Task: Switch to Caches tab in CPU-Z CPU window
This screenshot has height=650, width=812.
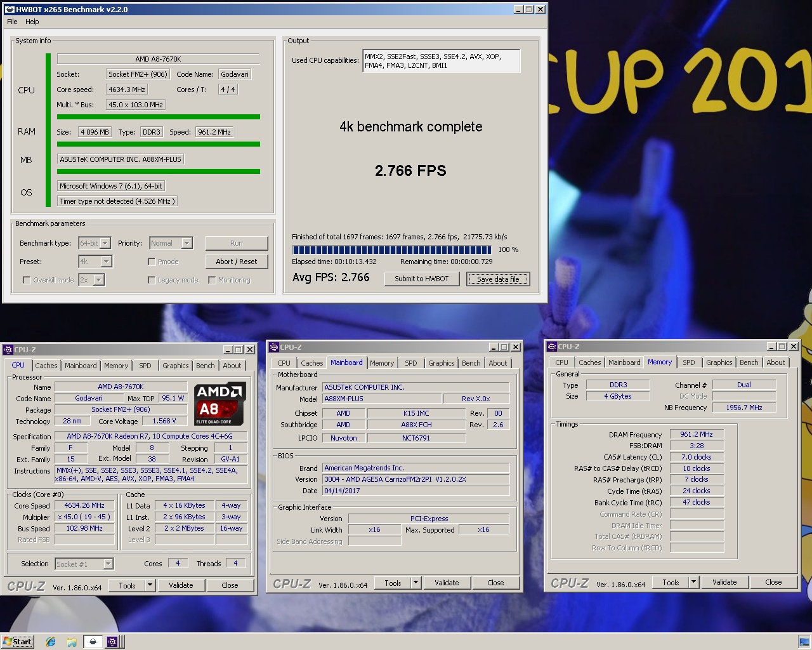Action: coord(46,366)
